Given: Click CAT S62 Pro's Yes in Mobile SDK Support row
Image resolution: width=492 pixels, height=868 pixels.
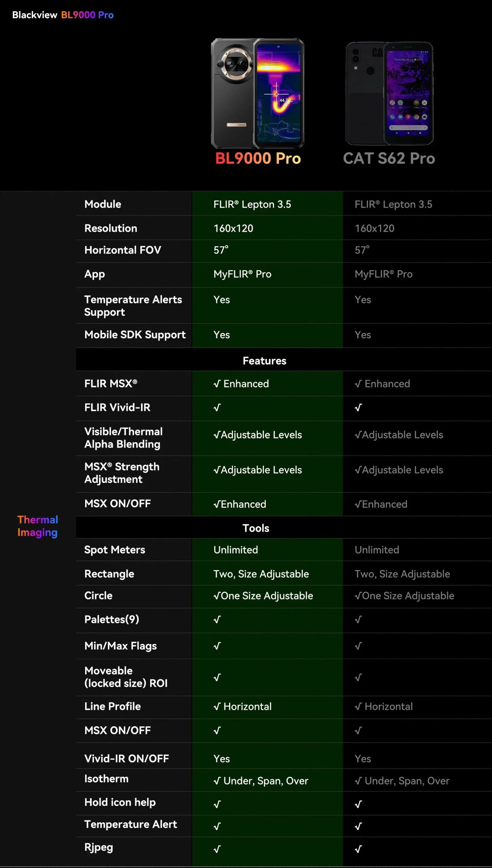Looking at the screenshot, I should (x=363, y=335).
